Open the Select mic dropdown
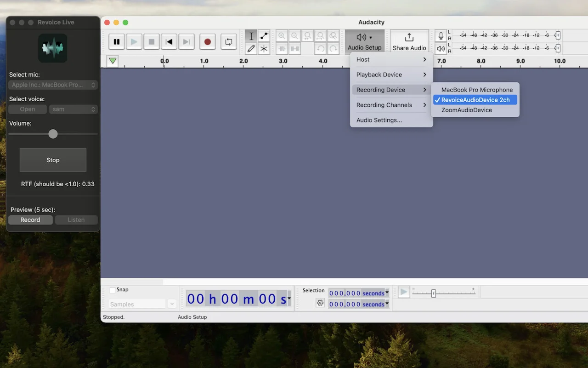 pyautogui.click(x=53, y=85)
